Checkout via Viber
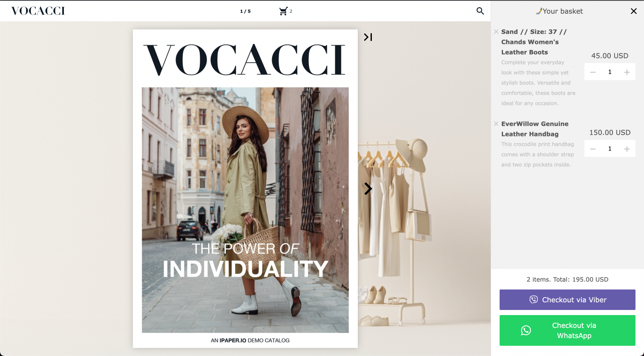 pos(567,300)
